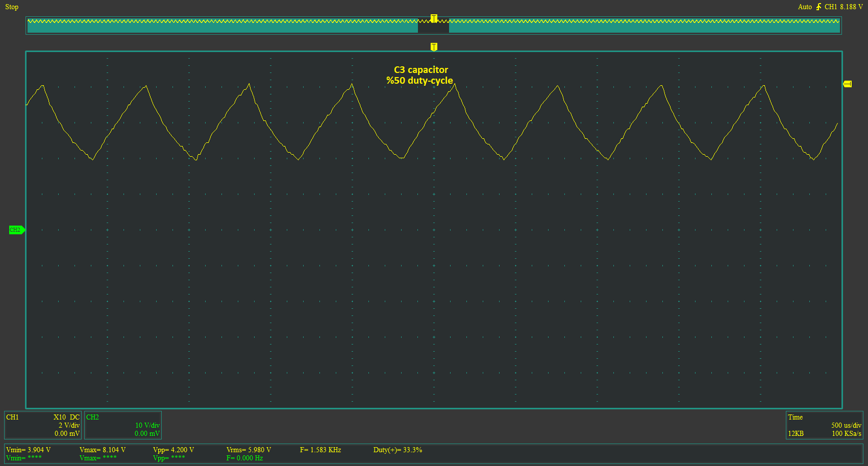Click the CH2 Vmax= **** measurement
Image resolution: width=868 pixels, height=466 pixels.
point(98,458)
